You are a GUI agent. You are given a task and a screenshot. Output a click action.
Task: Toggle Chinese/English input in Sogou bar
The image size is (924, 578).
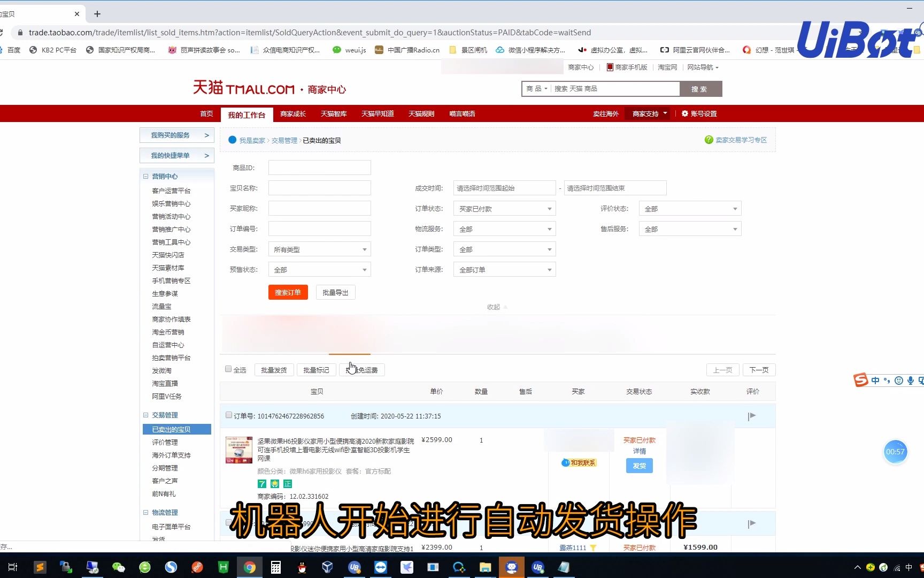coord(875,381)
